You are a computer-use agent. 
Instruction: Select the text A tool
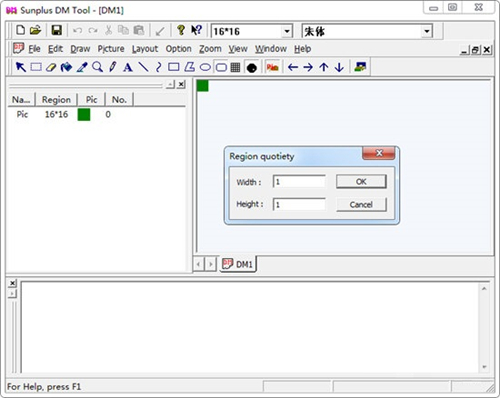[128, 67]
